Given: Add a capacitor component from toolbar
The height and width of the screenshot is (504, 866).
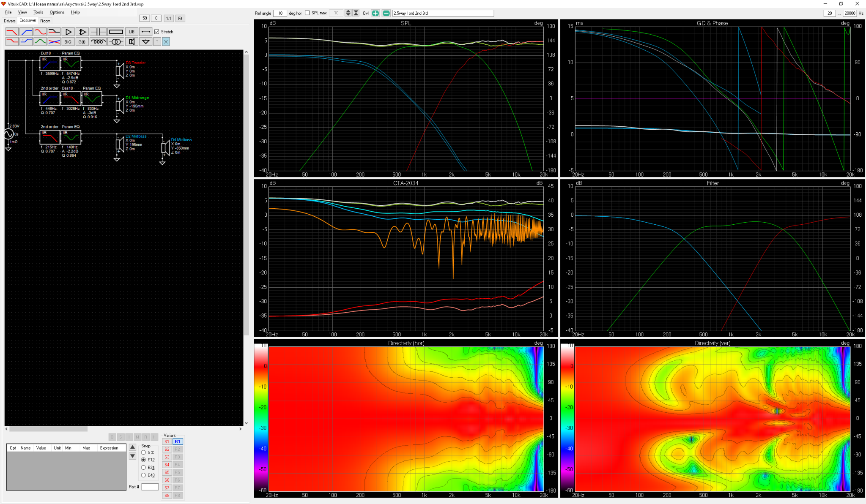Looking at the screenshot, I should click(x=98, y=32).
